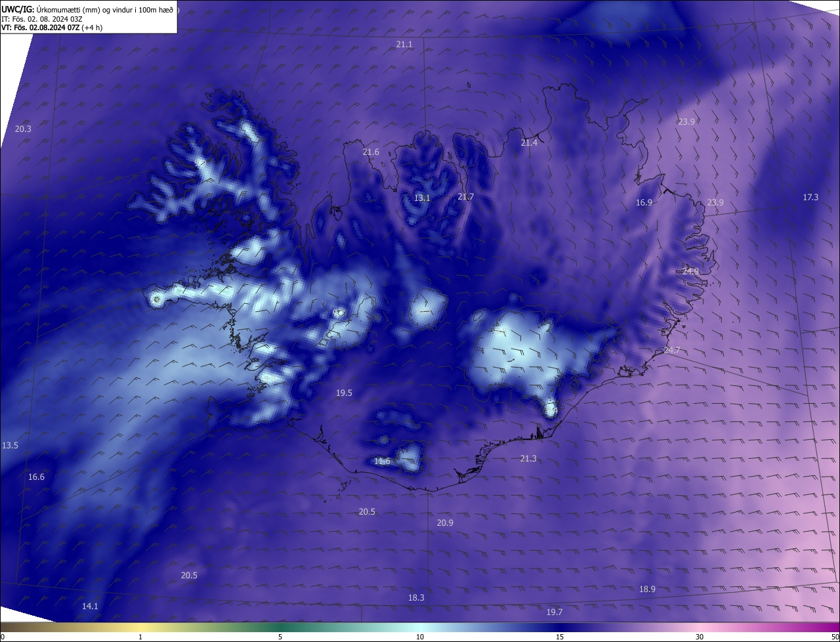Select the 13.5 value label

[x=10, y=446]
